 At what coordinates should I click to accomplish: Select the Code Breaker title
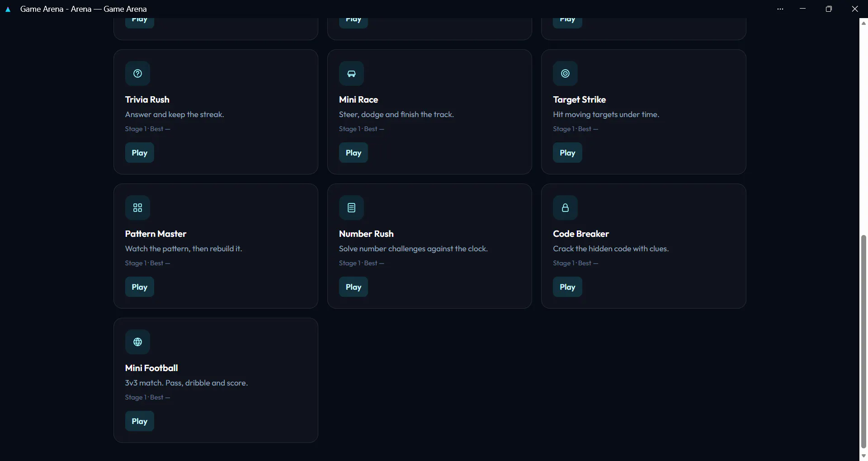[581, 234]
